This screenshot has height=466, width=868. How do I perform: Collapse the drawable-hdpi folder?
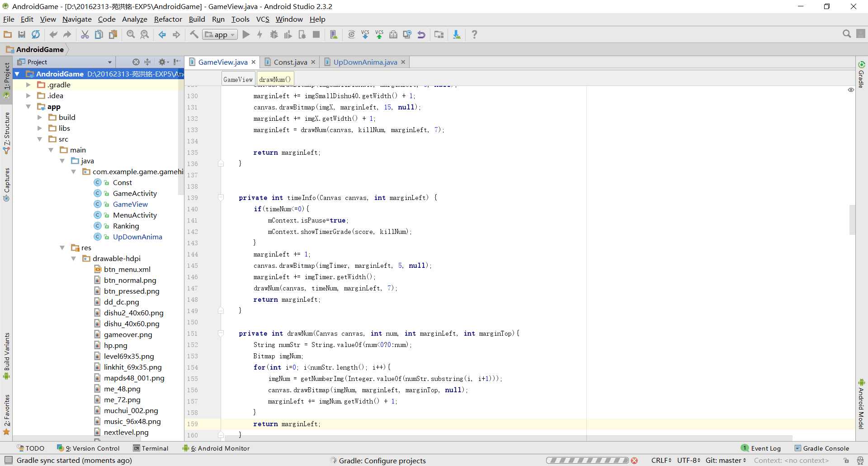[x=74, y=258]
